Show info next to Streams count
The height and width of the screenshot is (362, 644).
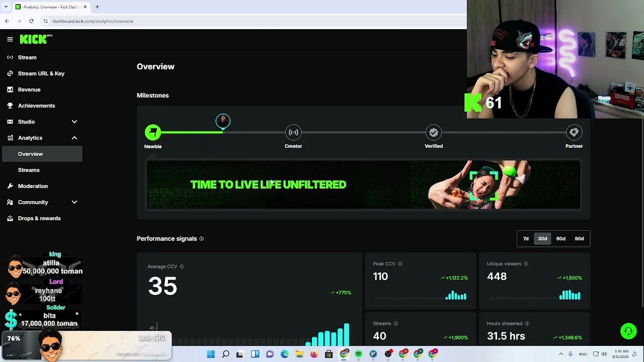tap(395, 324)
